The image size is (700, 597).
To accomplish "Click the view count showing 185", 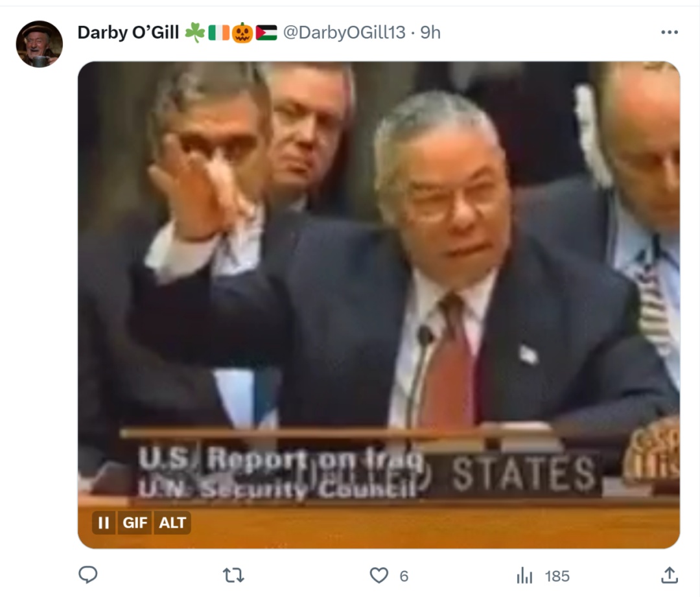I will tap(557, 576).
